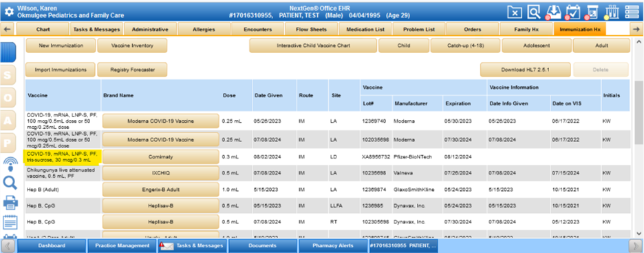Click the sidebar notepad icon

[10, 222]
